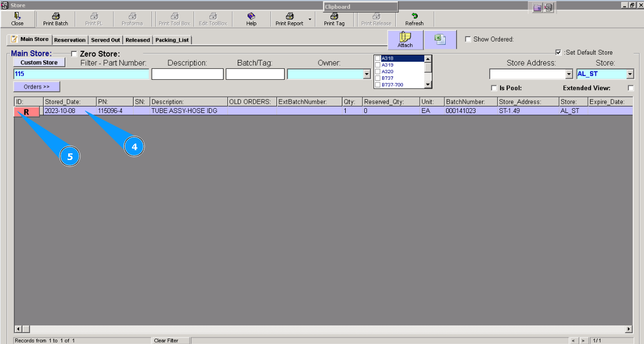Image resolution: width=644 pixels, height=344 pixels.
Task: Click the Excel export icon
Action: pos(440,39)
